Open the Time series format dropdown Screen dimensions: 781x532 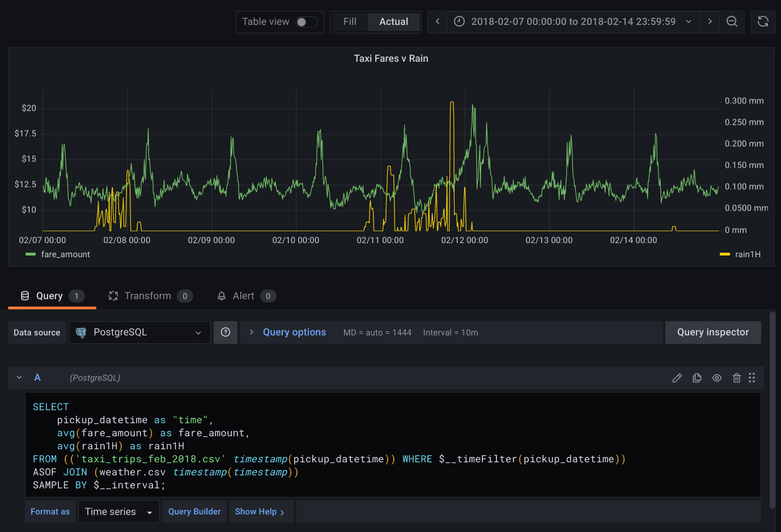tap(118, 512)
